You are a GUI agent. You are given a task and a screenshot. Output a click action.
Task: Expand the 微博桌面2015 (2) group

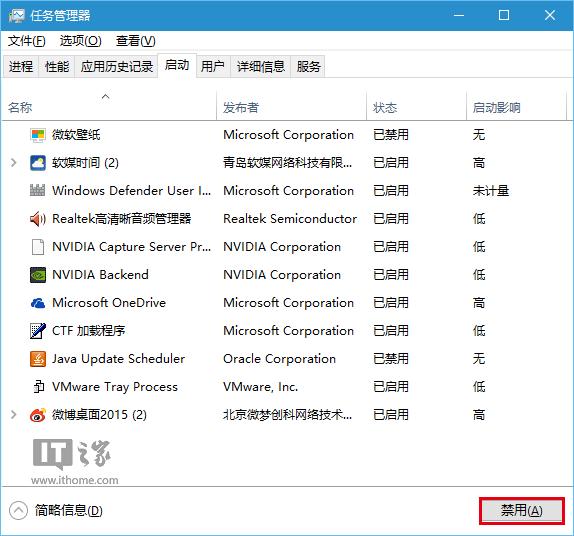14,415
